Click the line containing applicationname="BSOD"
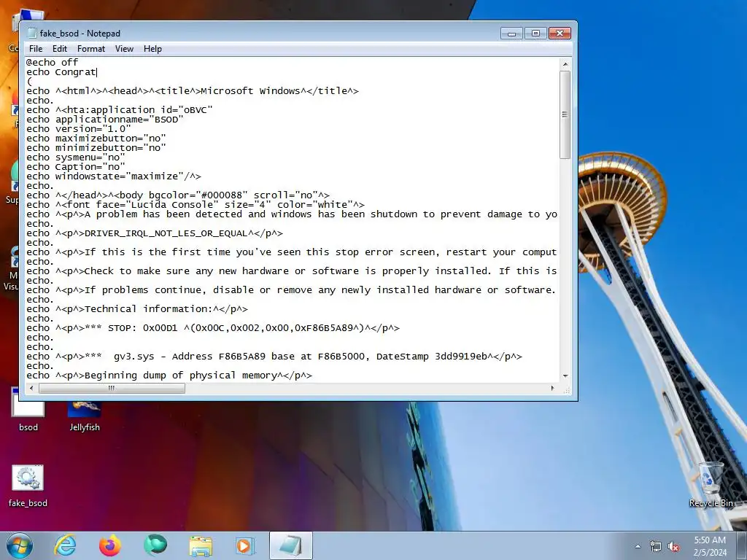 click(105, 120)
